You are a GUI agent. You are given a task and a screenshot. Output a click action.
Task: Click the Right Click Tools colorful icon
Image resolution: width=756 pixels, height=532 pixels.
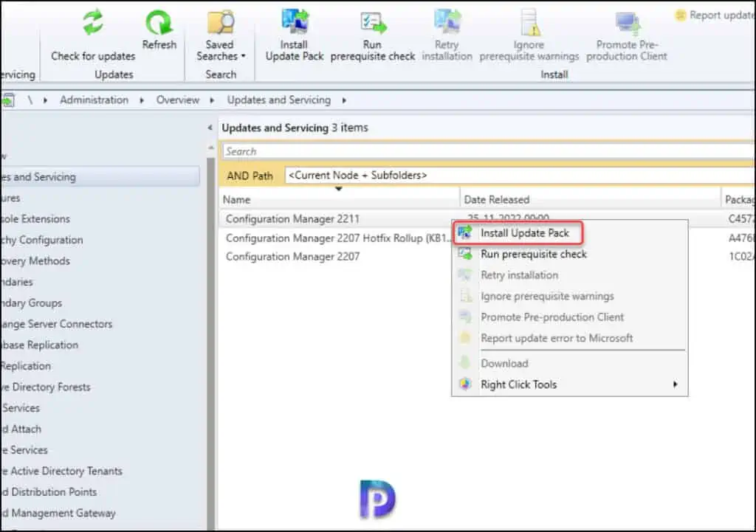tap(465, 384)
